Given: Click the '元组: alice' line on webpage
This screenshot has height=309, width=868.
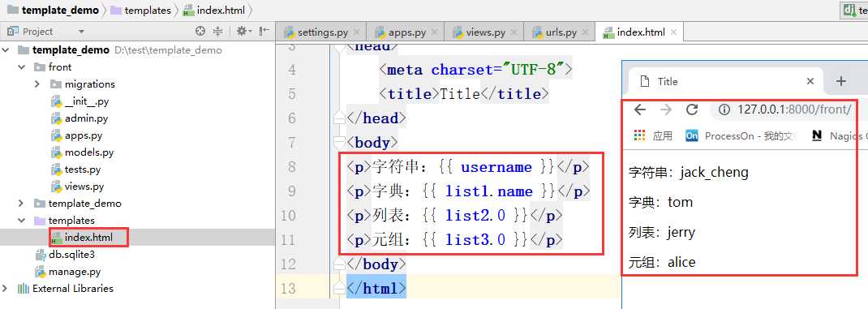Looking at the screenshot, I should point(662,262).
